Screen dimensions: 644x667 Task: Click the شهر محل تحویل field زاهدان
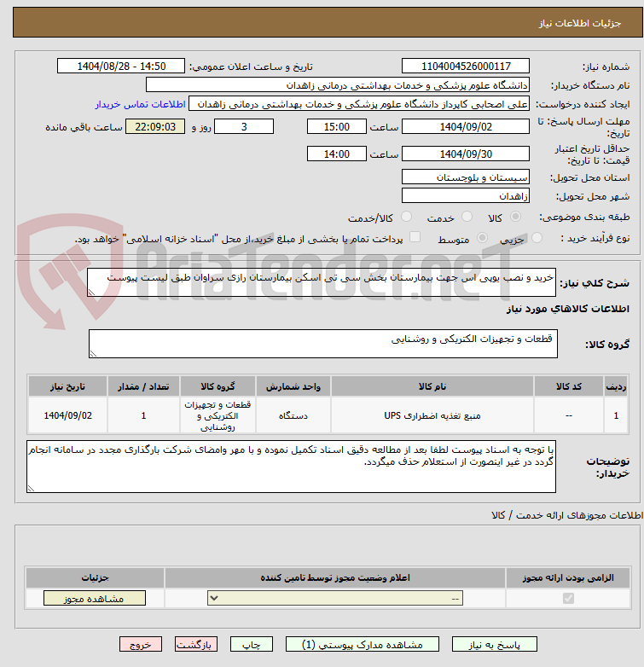(466, 195)
